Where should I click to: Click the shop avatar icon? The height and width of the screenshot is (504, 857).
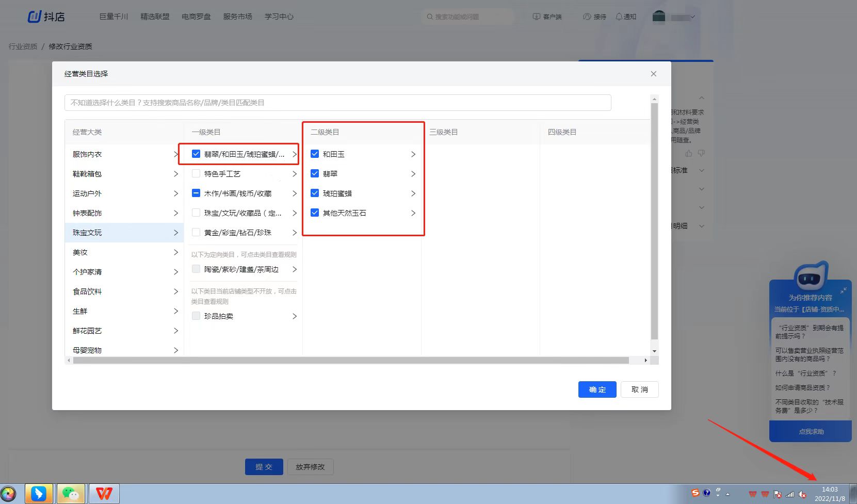659,17
